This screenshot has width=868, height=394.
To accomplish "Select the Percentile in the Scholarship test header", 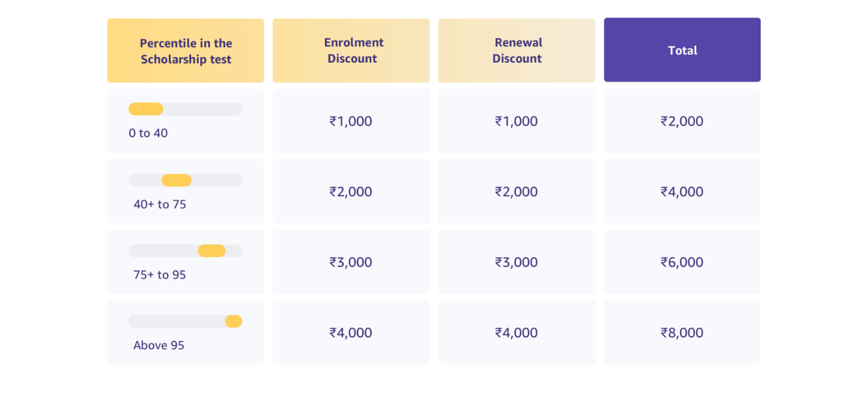I will click(x=186, y=51).
